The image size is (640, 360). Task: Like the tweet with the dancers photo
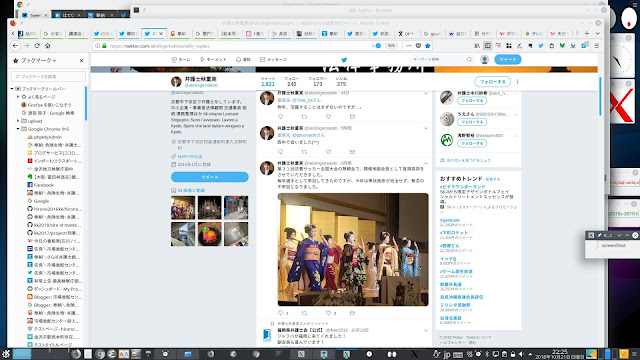pyautogui.click(x=329, y=313)
